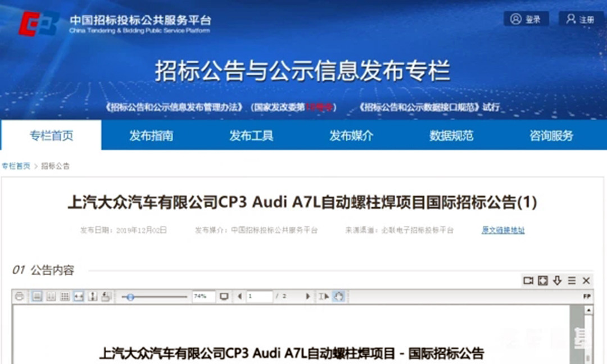The height and width of the screenshot is (364, 607).
Task: Select the hand pan tool
Action: pos(338,297)
